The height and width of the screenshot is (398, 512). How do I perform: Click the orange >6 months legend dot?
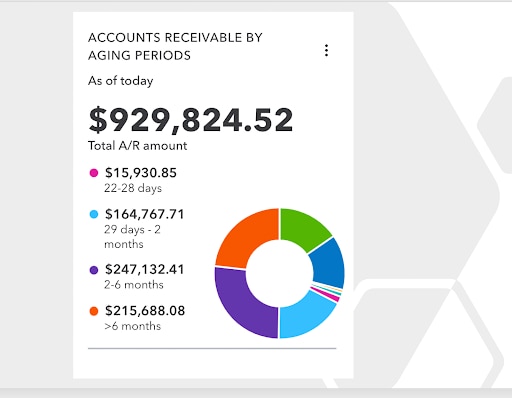pos(94,311)
